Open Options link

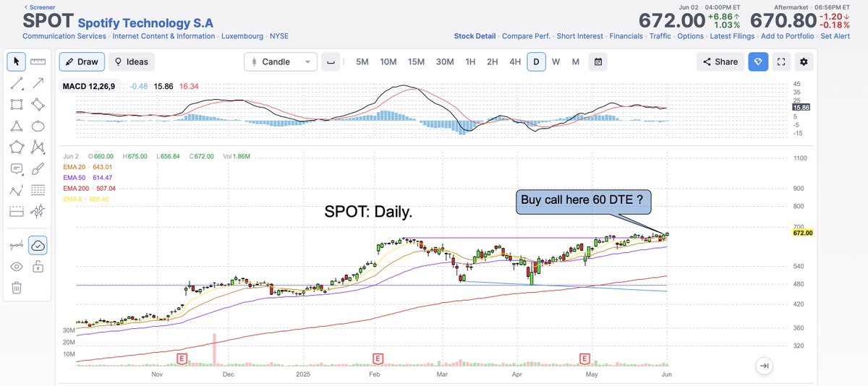tap(690, 36)
